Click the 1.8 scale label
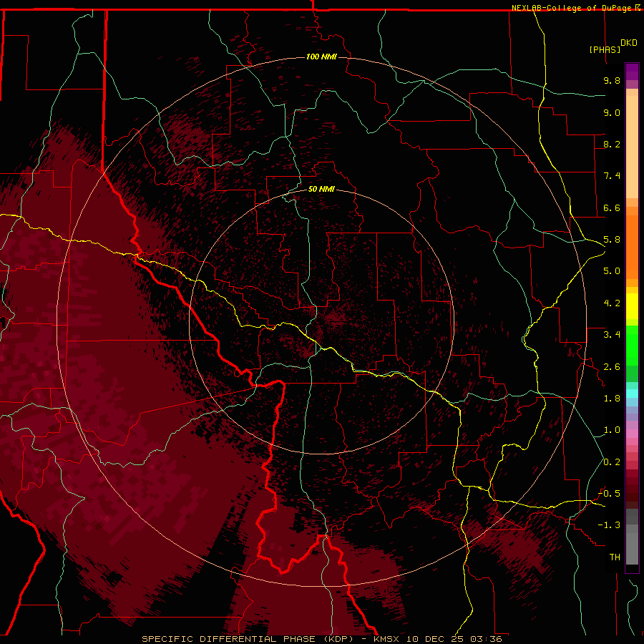Viewport: 644px width, 644px height. [x=612, y=399]
